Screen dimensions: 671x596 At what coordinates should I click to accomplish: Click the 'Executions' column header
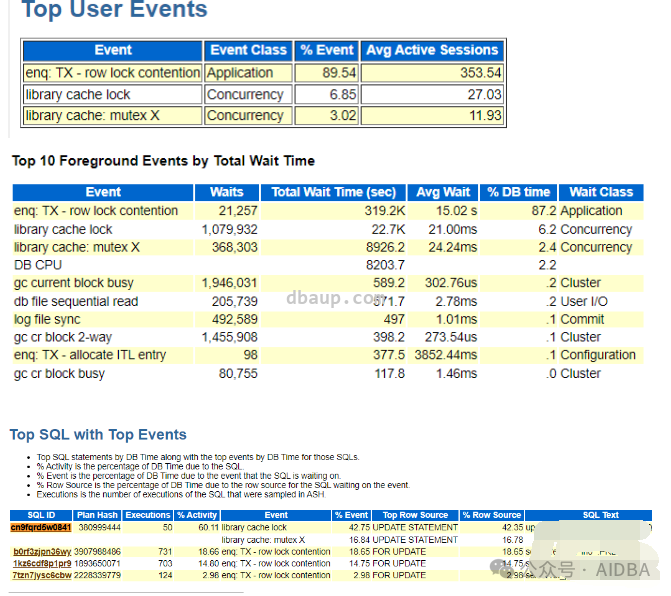pyautogui.click(x=148, y=515)
